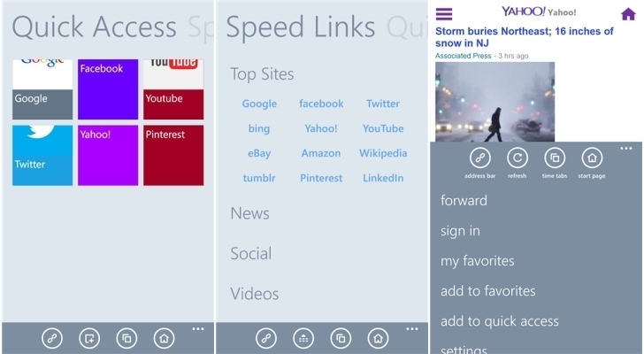Select sign in from the menu
Image resolution: width=644 pixels, height=354 pixels.
coord(460,231)
